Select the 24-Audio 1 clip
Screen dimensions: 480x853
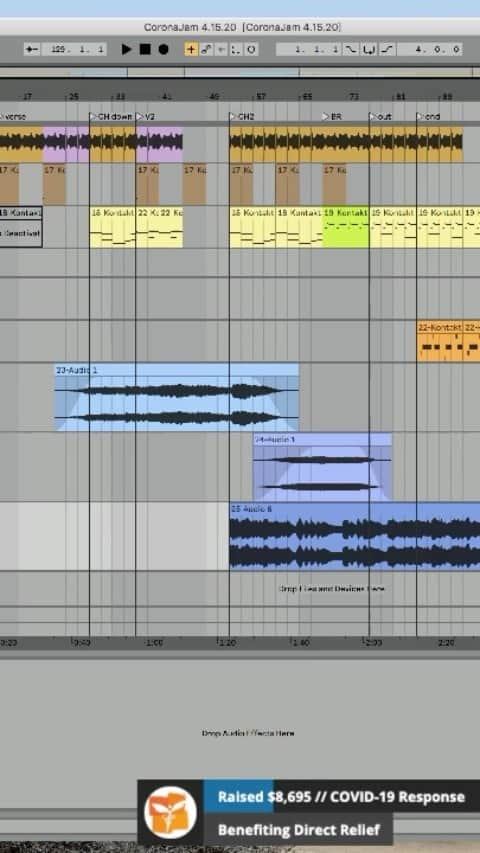322,467
